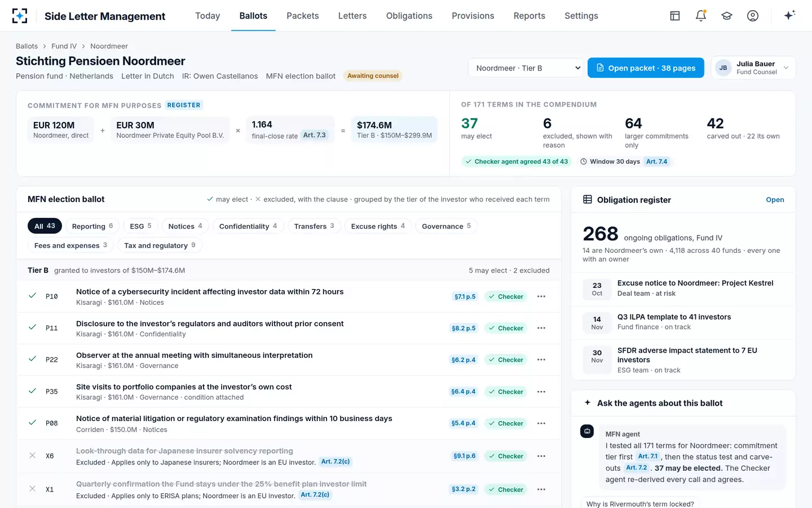Go to Fund IV in the breadcrumb
Viewport: 812px width, 508px height.
(x=64, y=46)
